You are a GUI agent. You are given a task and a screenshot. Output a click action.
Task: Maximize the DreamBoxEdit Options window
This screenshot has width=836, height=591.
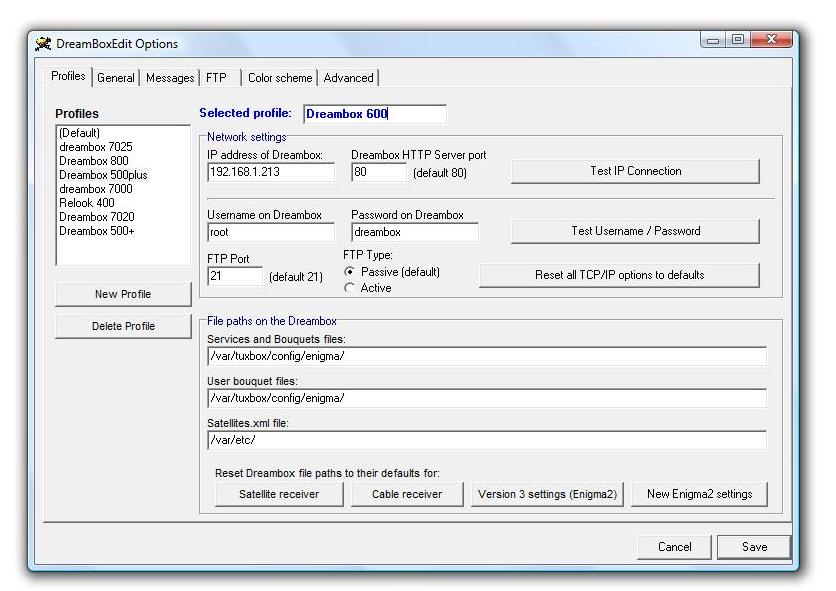738,40
